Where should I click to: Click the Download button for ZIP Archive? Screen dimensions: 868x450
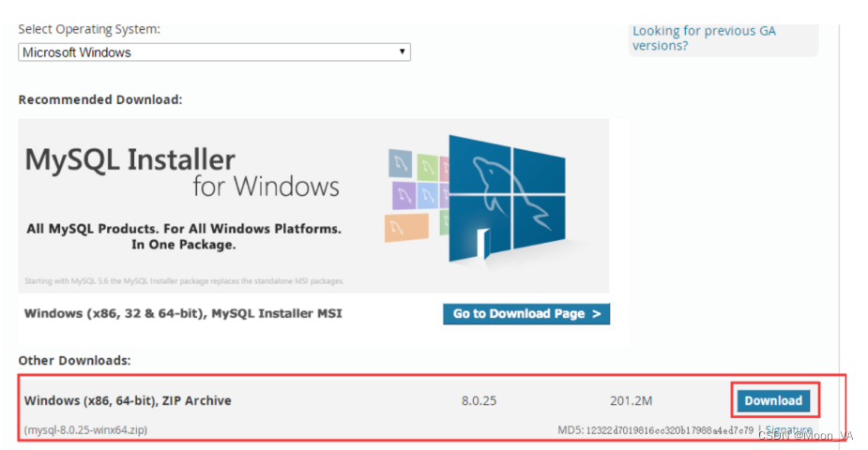click(773, 401)
